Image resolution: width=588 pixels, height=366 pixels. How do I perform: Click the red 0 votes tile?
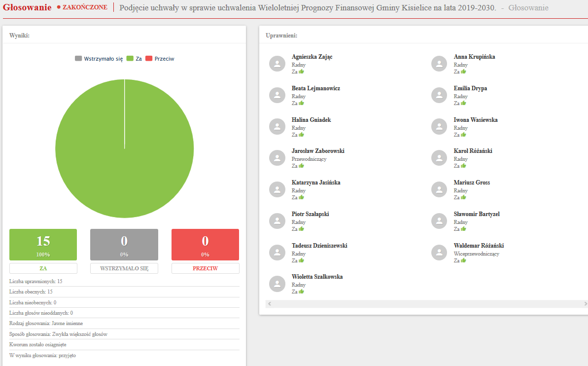click(x=205, y=244)
